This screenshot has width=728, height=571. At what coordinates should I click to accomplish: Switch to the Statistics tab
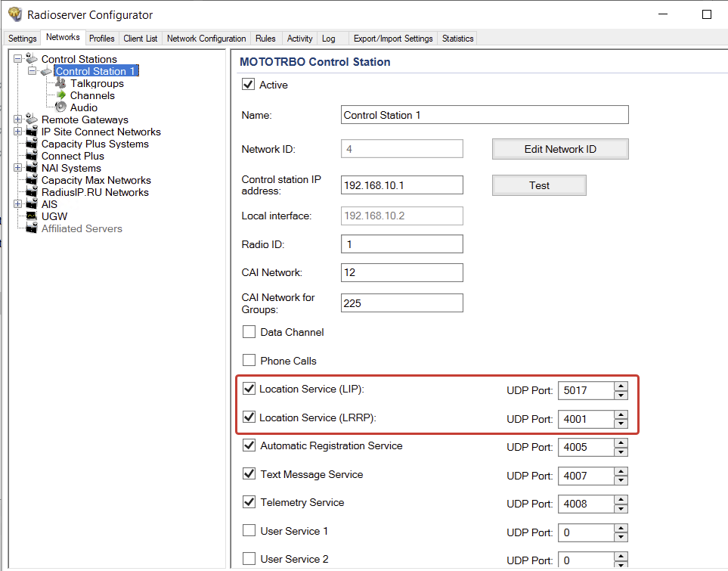(457, 39)
